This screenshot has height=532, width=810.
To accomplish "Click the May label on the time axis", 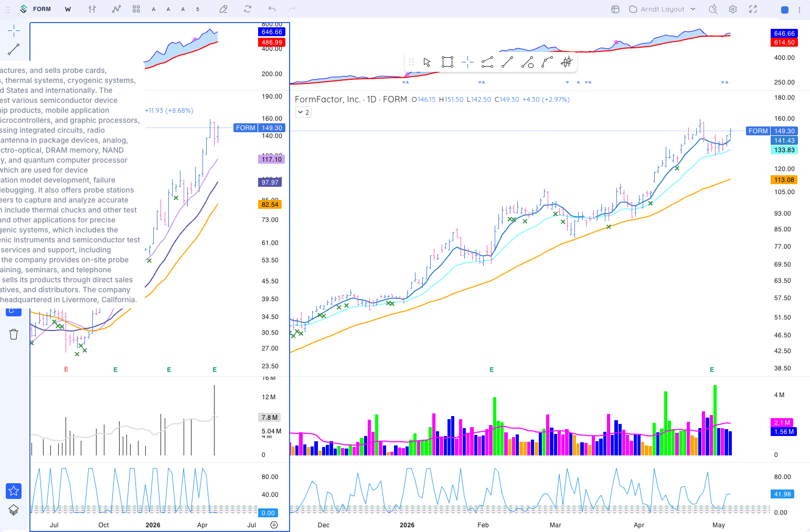I will 719,525.
